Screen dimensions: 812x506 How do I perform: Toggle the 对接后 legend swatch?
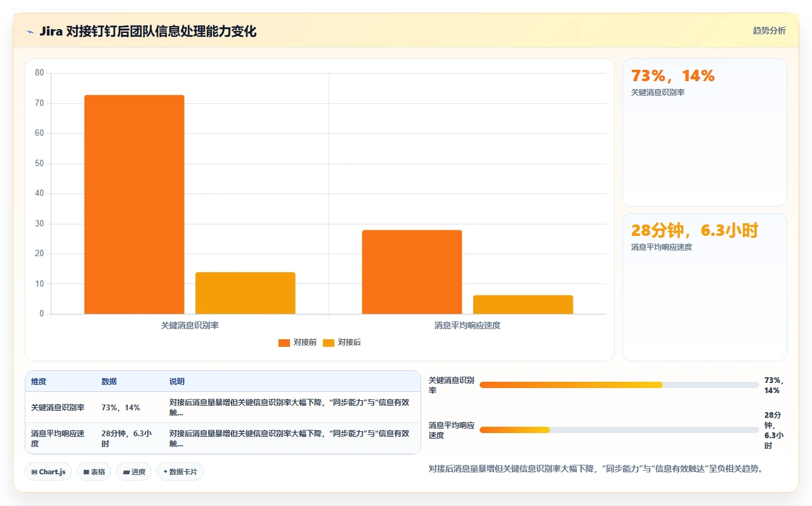(x=329, y=343)
